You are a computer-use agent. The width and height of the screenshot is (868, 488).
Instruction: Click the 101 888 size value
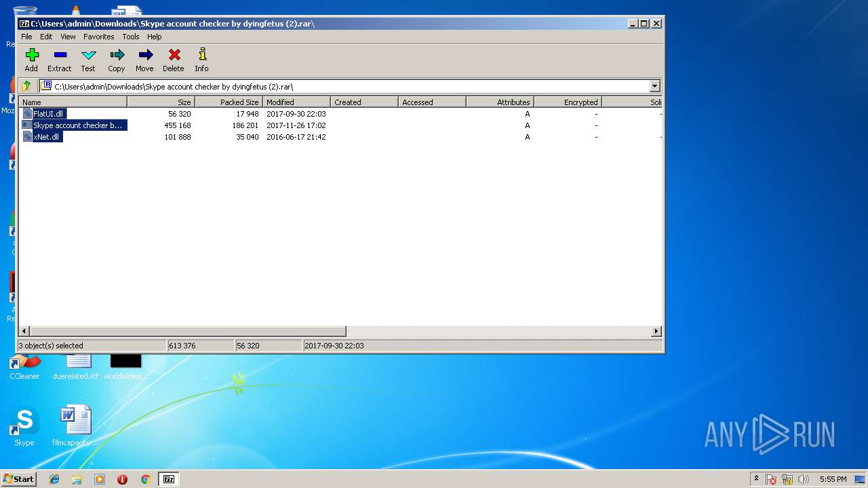[x=178, y=137]
